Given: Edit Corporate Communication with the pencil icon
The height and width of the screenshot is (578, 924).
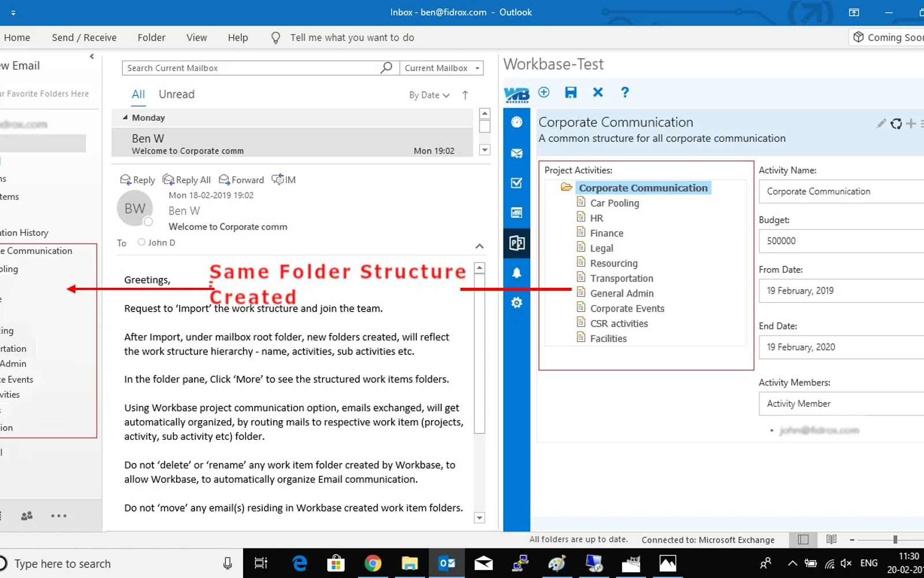Looking at the screenshot, I should [x=881, y=123].
